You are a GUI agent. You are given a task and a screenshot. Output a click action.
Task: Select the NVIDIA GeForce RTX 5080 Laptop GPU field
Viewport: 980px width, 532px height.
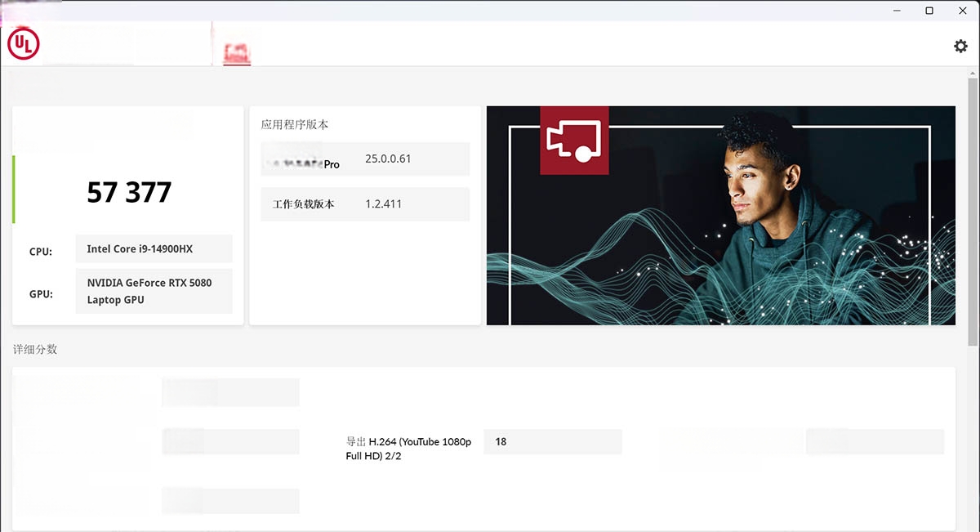154,291
